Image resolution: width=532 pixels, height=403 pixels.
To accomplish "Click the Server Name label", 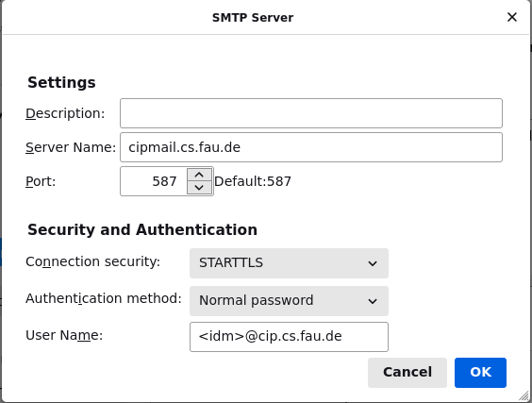I will click(x=71, y=147).
